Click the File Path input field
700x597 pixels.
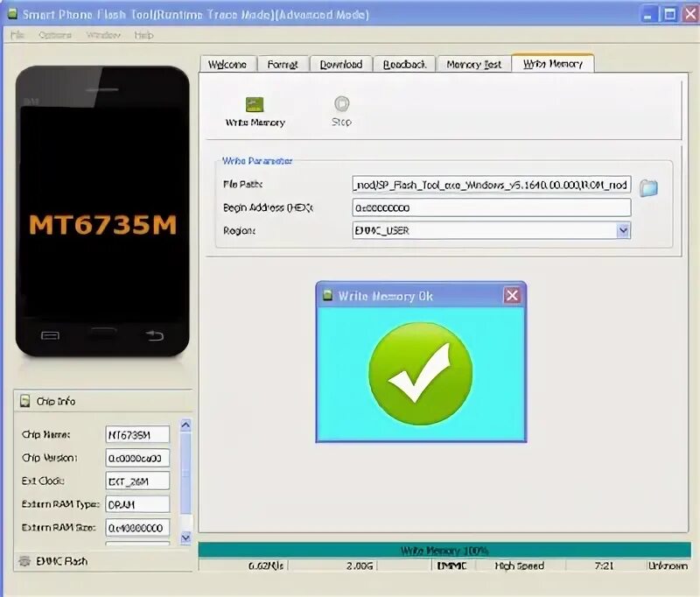[x=491, y=185]
